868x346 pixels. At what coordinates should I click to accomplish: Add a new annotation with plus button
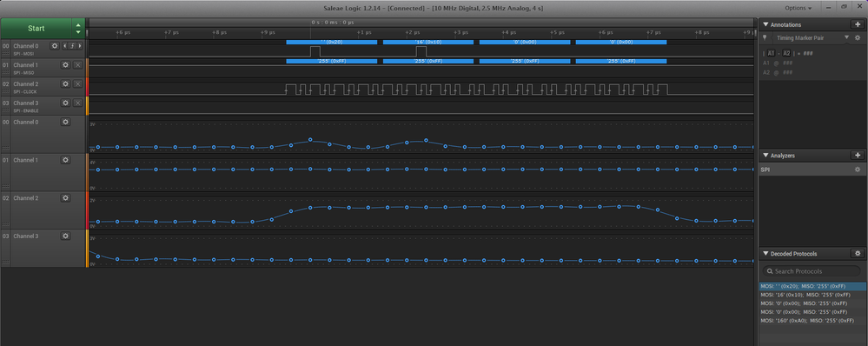pos(857,24)
